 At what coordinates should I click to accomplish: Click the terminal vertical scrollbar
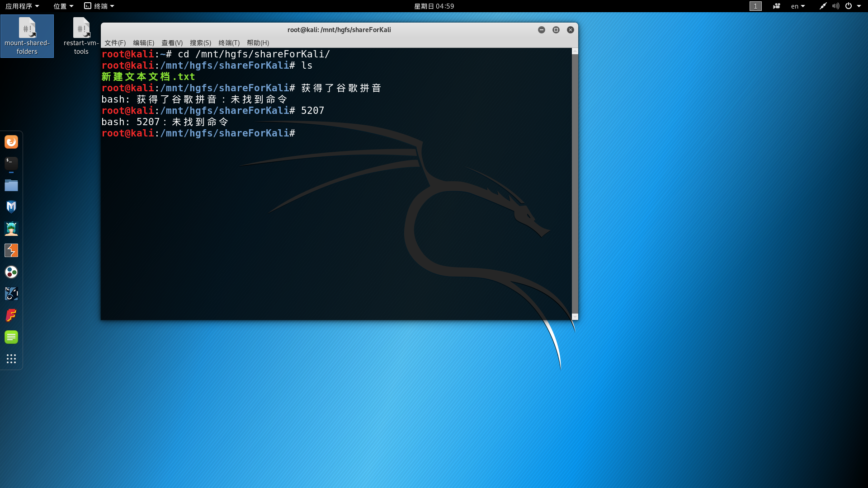(x=575, y=181)
